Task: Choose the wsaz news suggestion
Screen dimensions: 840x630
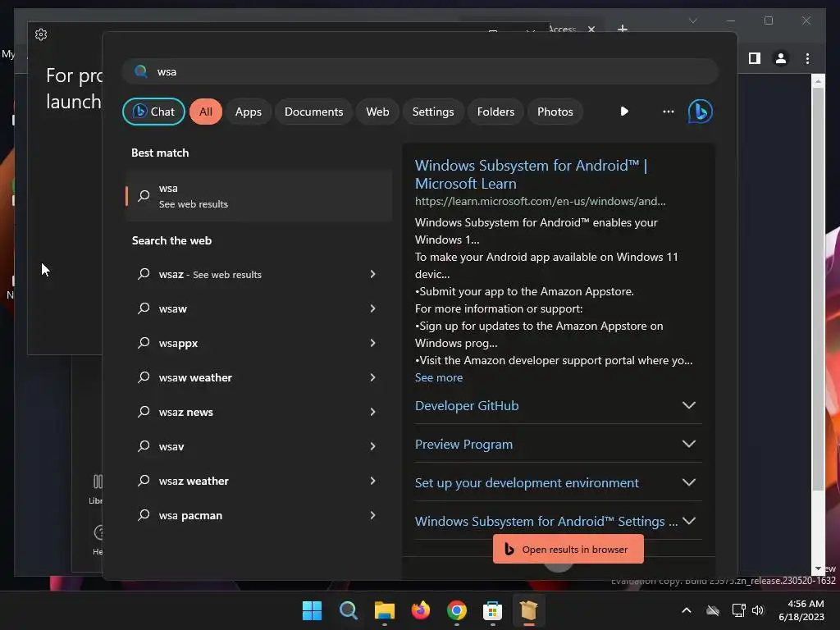Action: (x=258, y=412)
